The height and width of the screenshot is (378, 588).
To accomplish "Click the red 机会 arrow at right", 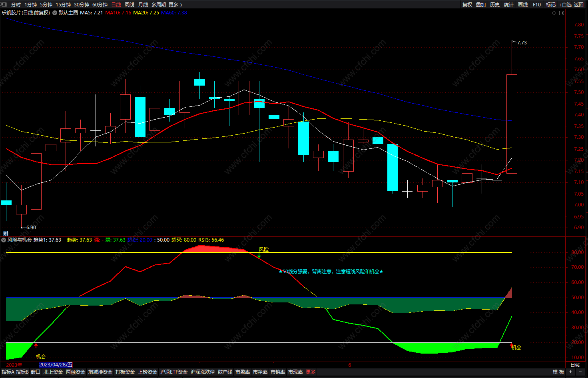I will (511, 345).
